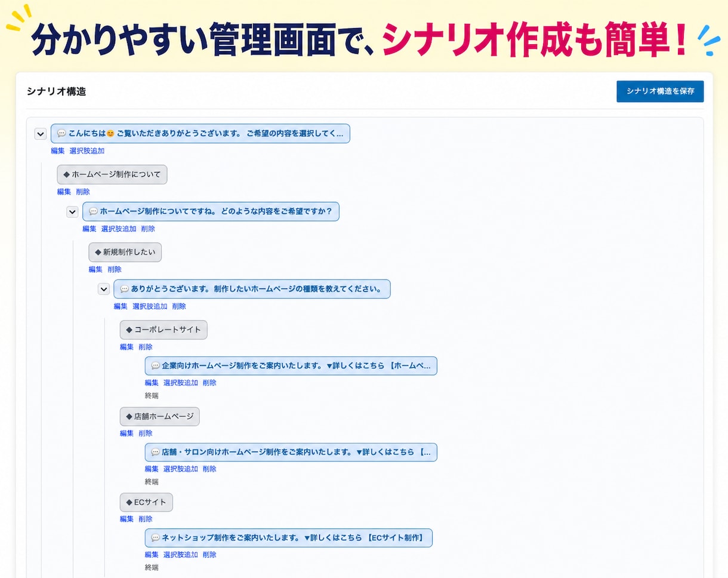Select the 企業向けホームページ制作 message bubble
Image resolution: width=728 pixels, height=578 pixels.
click(291, 366)
